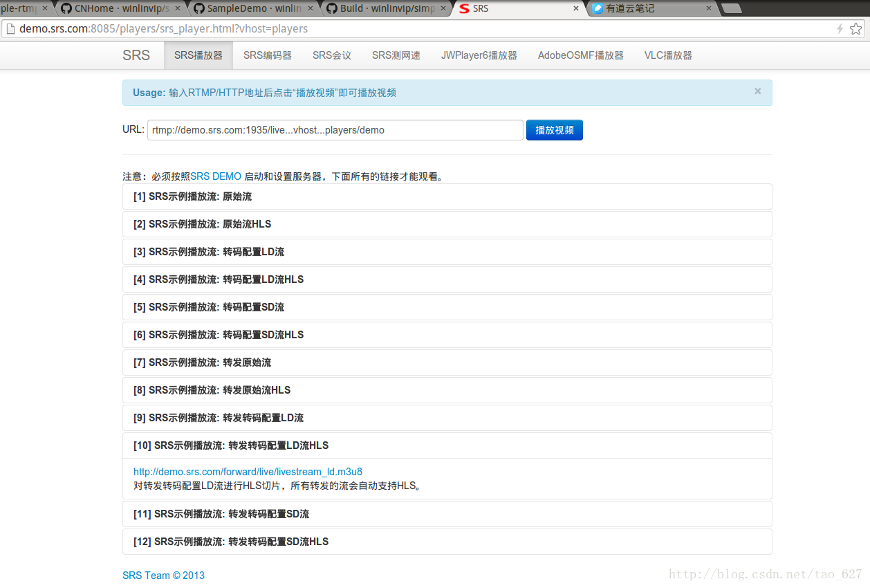Expand [5] 转码配置SD流 section

[447, 307]
